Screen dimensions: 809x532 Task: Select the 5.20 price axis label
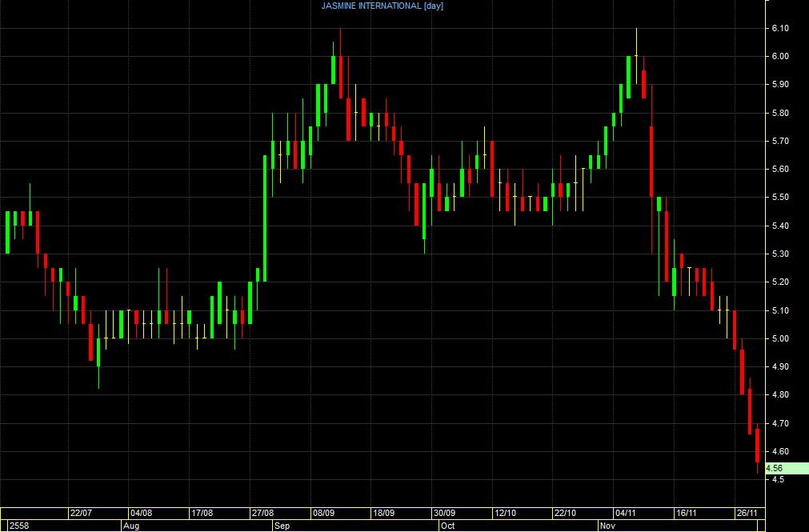(x=780, y=282)
